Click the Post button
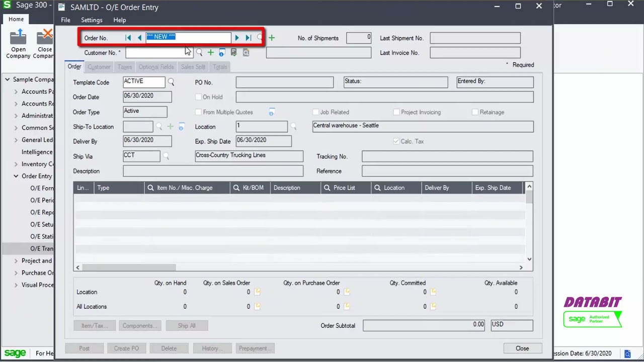This screenshot has height=362, width=644. tap(84, 348)
